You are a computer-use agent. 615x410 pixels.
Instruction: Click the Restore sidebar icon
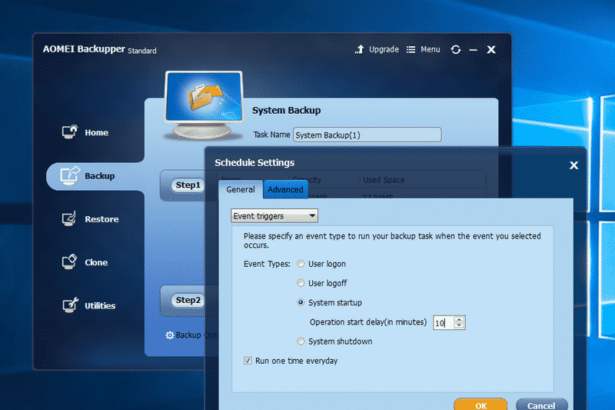click(x=69, y=219)
